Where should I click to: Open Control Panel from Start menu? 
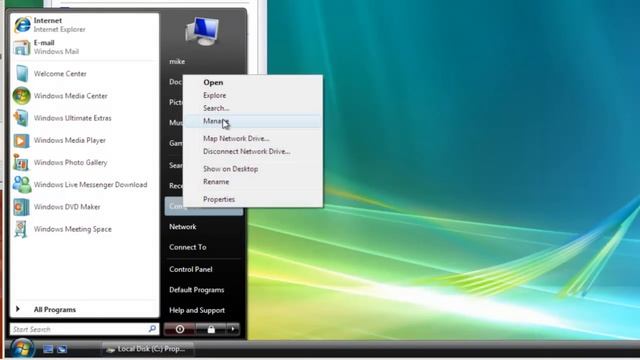pyautogui.click(x=191, y=269)
